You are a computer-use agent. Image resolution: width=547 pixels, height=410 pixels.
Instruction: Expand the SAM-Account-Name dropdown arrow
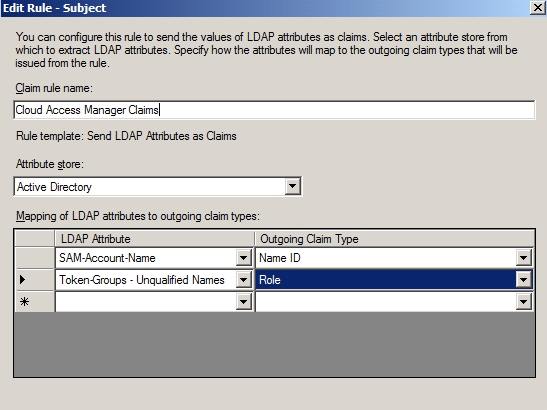click(243, 258)
